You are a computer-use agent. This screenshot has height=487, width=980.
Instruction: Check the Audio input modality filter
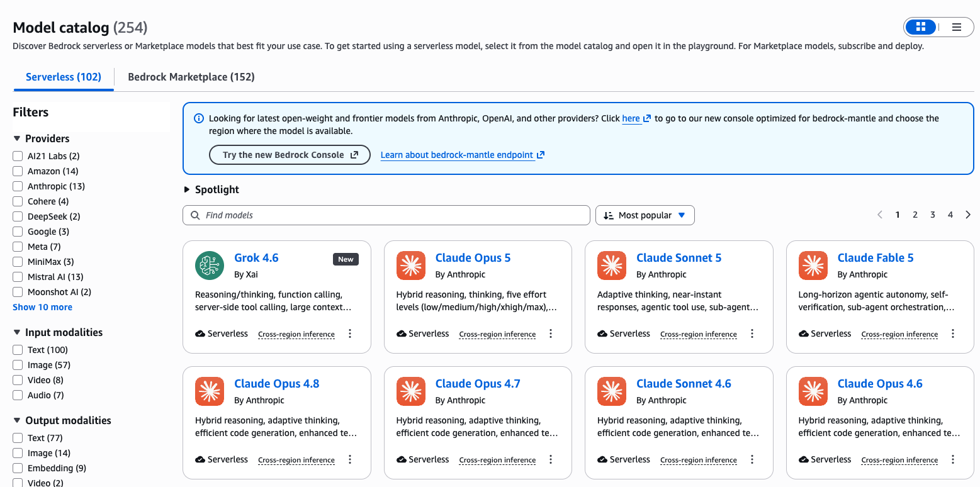click(x=18, y=395)
